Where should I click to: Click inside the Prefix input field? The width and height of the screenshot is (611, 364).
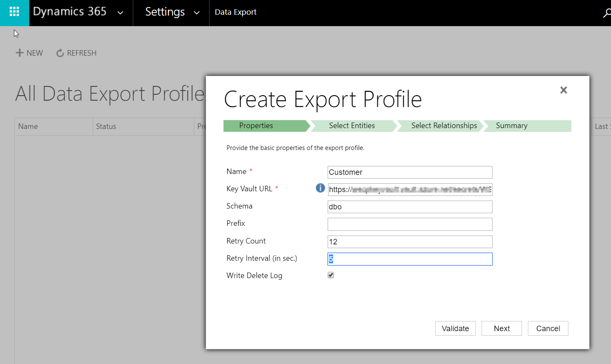coord(409,224)
